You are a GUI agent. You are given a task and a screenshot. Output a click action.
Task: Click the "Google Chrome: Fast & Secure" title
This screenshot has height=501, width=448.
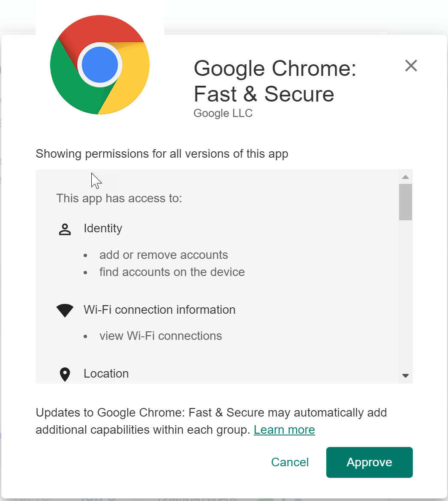tap(275, 81)
